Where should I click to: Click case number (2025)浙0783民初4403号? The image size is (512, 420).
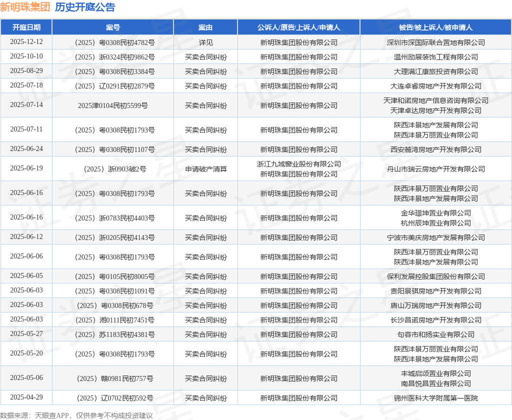point(114,218)
